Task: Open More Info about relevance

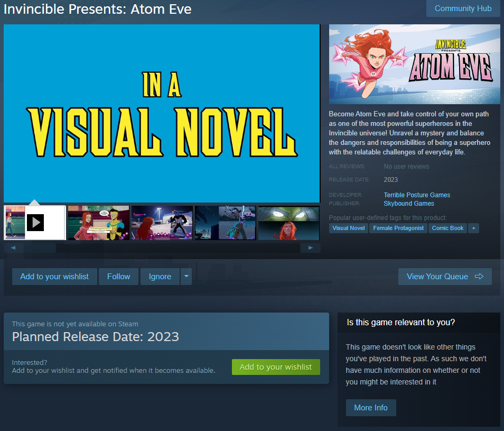Action: [x=371, y=408]
